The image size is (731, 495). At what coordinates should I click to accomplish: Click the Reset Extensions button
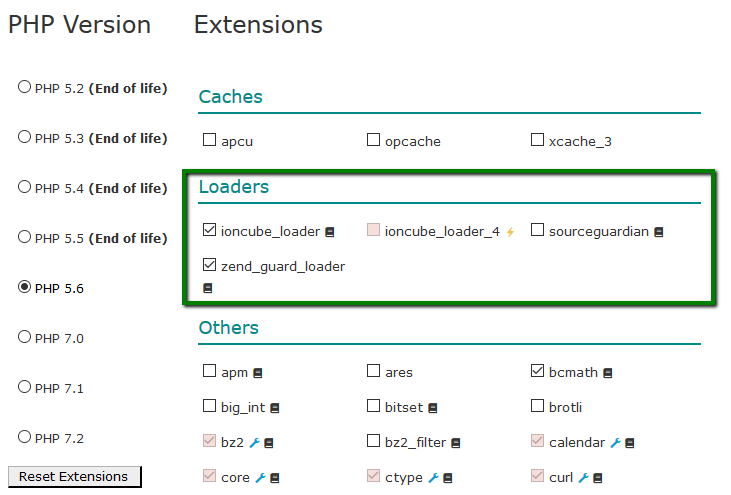coord(75,476)
